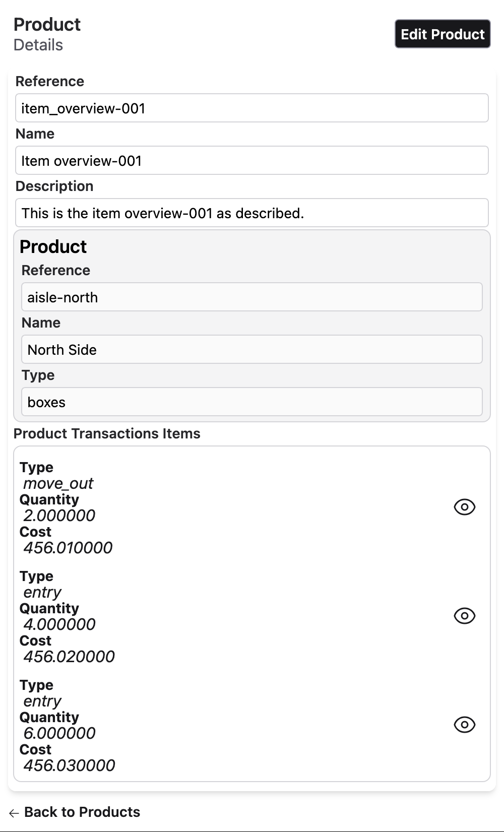Select the Product Transactions Items label

pos(106,433)
